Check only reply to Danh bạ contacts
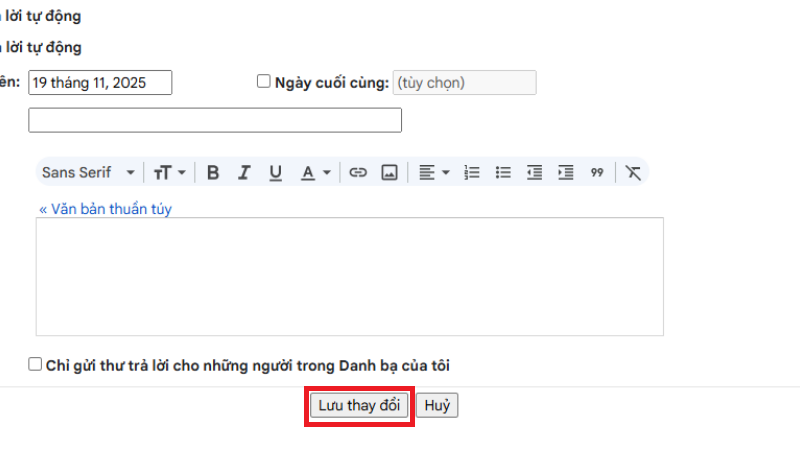Screen dimensions: 800x450 pyautogui.click(x=35, y=364)
